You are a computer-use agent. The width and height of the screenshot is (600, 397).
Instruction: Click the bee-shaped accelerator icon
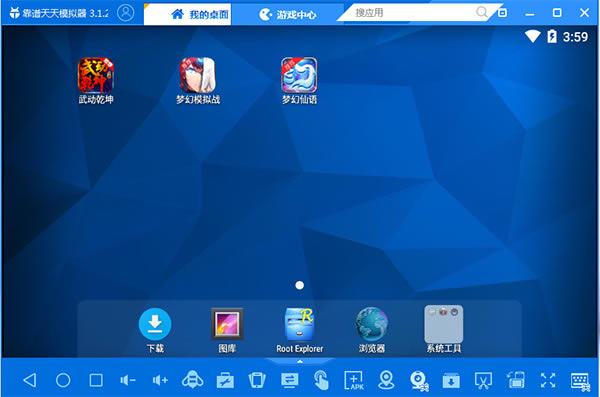pos(192,380)
